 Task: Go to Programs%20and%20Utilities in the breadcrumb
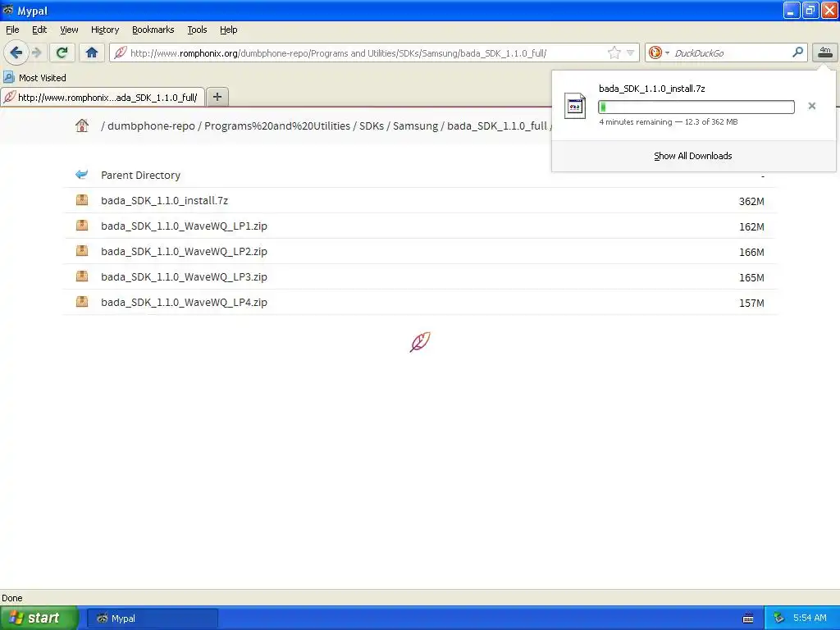point(277,126)
